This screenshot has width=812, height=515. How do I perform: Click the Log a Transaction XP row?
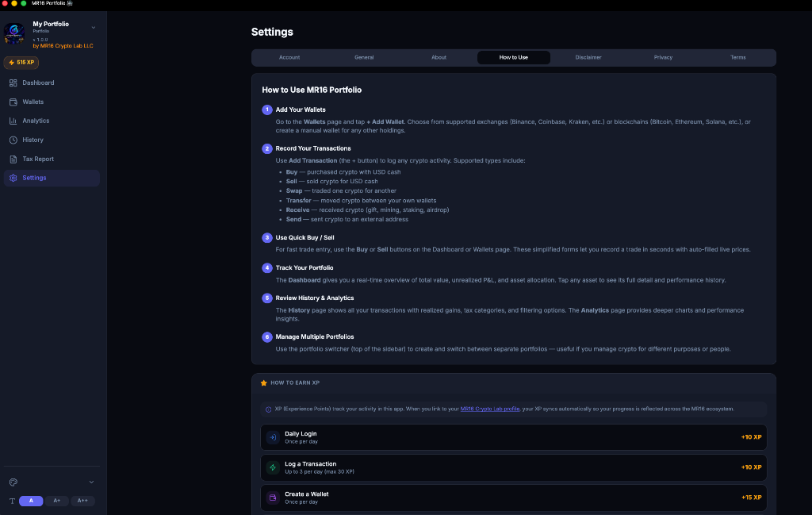pyautogui.click(x=514, y=467)
